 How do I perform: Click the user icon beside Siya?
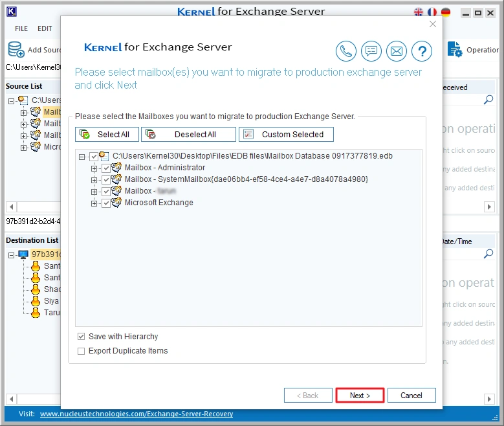coord(36,301)
